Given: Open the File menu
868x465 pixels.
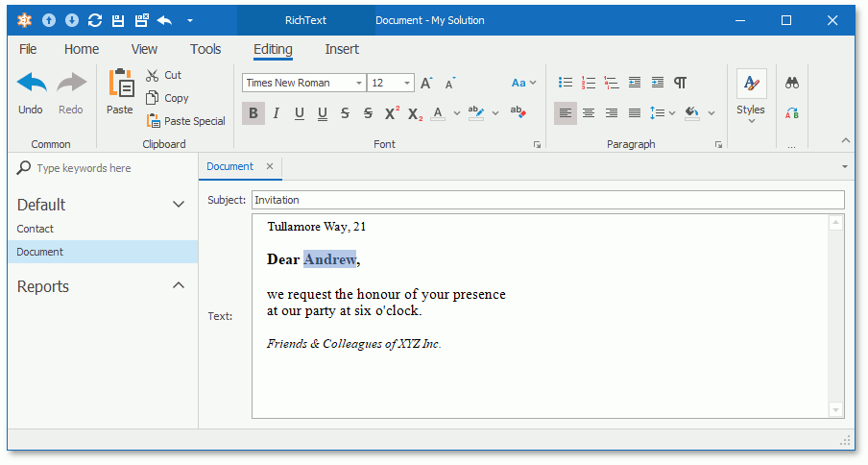Looking at the screenshot, I should pyautogui.click(x=28, y=49).
